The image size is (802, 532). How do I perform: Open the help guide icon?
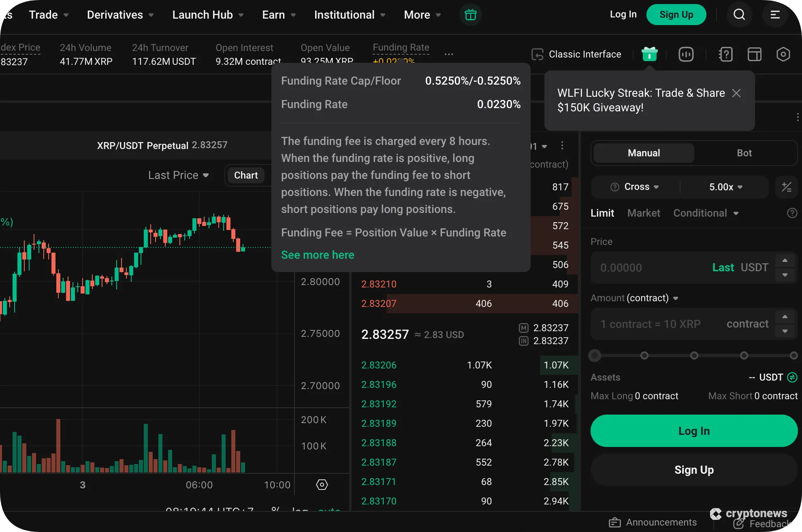tap(725, 54)
